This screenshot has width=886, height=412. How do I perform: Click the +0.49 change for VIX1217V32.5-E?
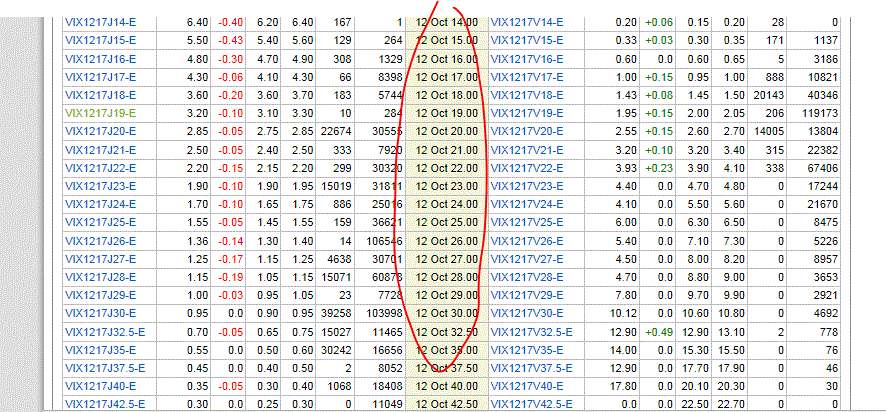(659, 332)
